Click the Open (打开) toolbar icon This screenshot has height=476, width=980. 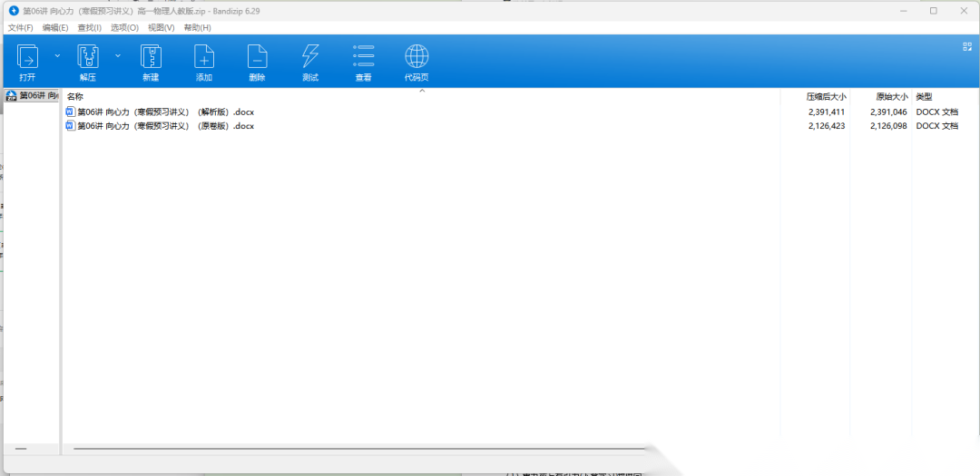(x=27, y=58)
